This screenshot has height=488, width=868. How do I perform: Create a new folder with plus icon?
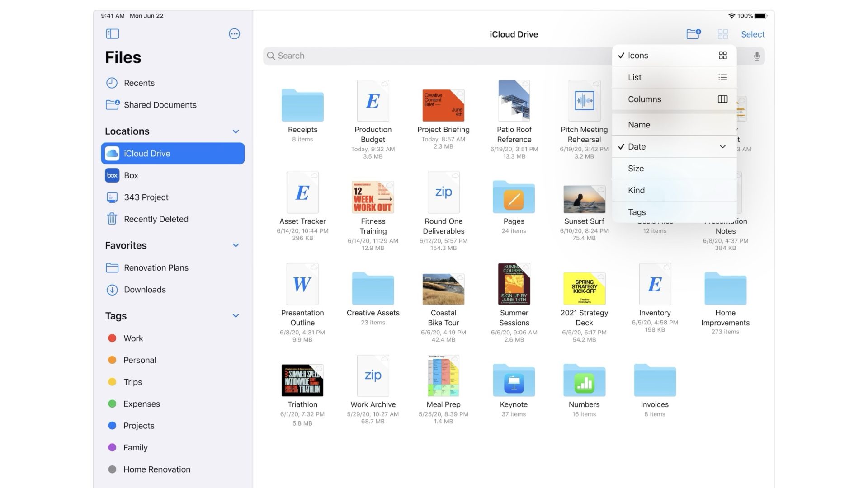[x=693, y=34]
